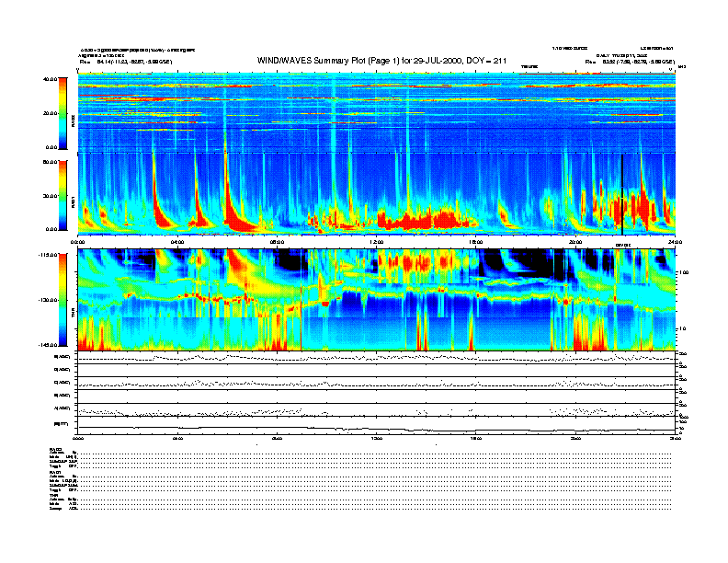Click the 60.00 label on RAD1 color scale
This screenshot has height=563, width=728.
(50, 162)
